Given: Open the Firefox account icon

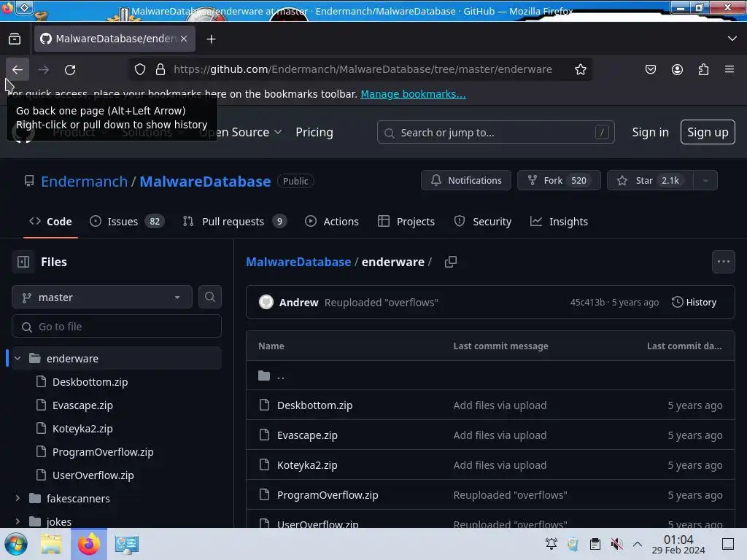Looking at the screenshot, I should point(677,69).
